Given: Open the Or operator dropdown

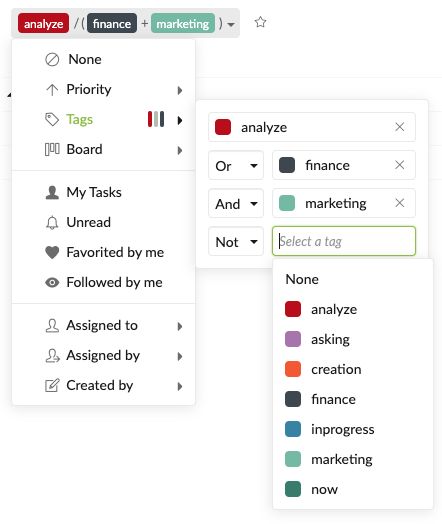Looking at the screenshot, I should click(x=236, y=165).
